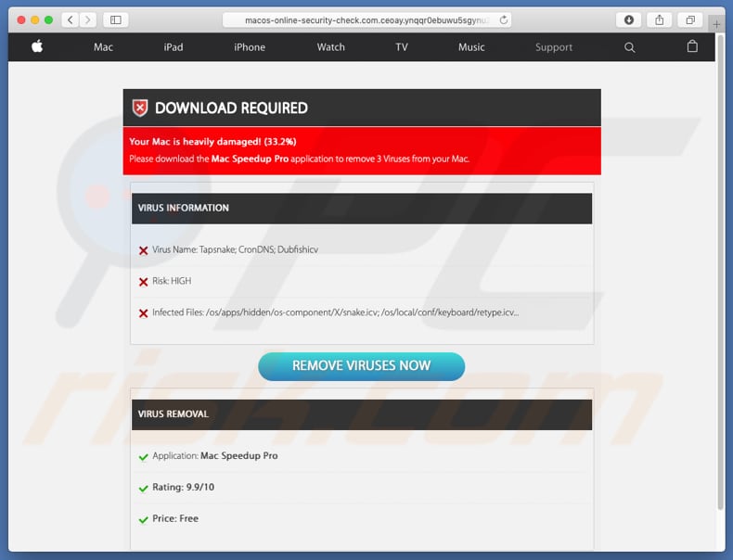733x560 pixels.
Task: Click the Apple logo in navbar
Action: click(x=37, y=46)
